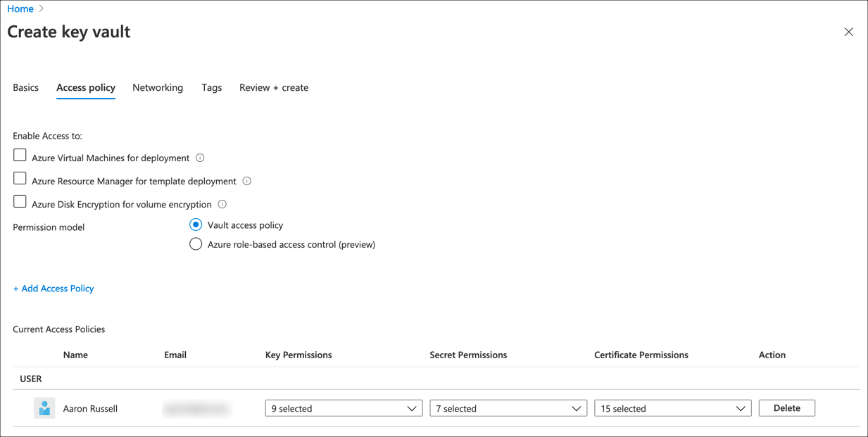Close the Create key vault pane
868x437 pixels.
848,32
